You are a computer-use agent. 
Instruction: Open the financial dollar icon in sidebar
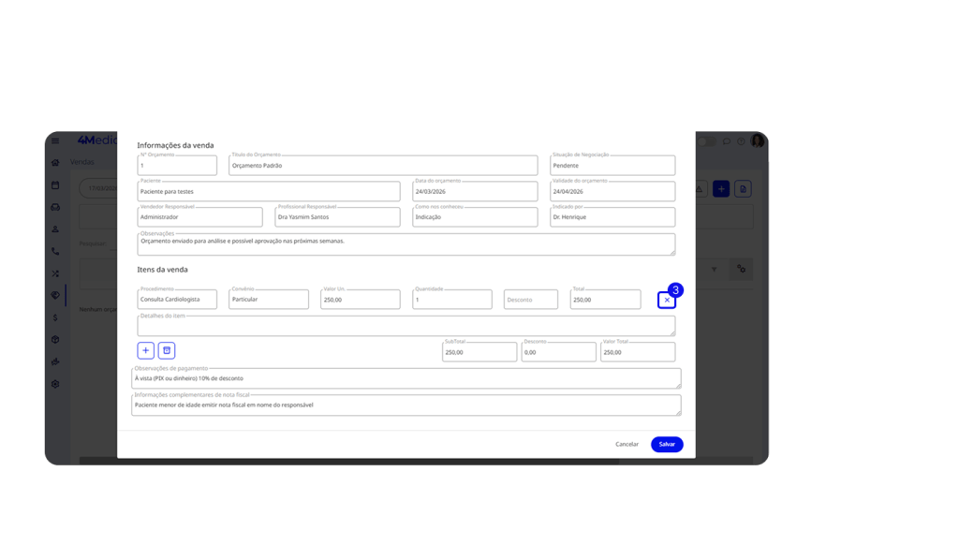[55, 317]
